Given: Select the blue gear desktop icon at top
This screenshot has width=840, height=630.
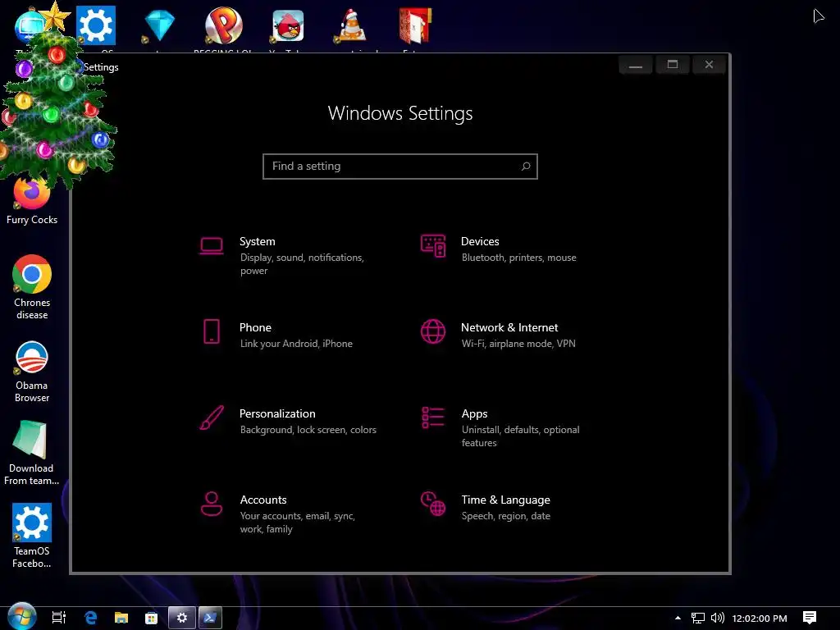Looking at the screenshot, I should 96,25.
